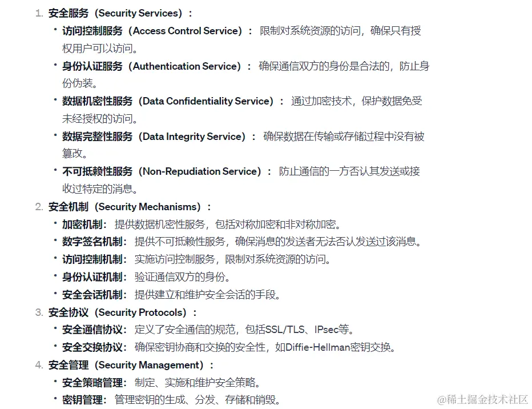532x409 pixels.
Task: Select the 身份认证机制 bullet label
Action: tap(92, 277)
